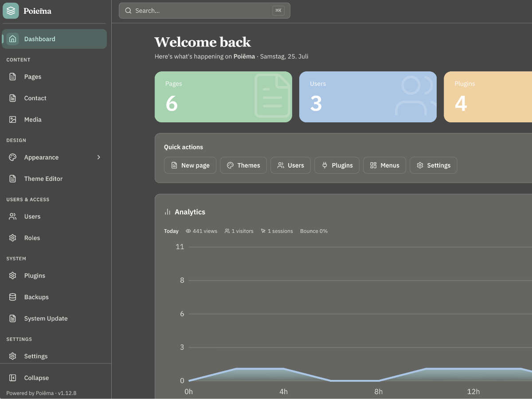Click the visitors people icon
The image size is (532, 399).
pos(227,231)
